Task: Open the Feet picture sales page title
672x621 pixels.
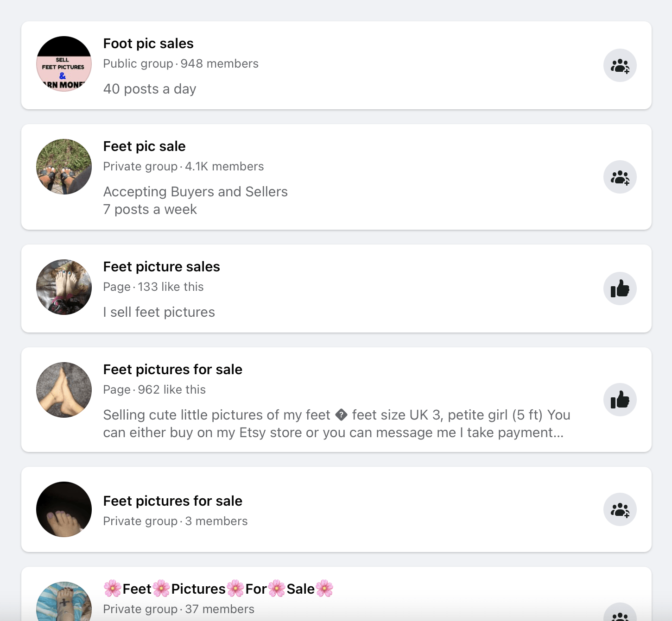Action: click(x=161, y=267)
